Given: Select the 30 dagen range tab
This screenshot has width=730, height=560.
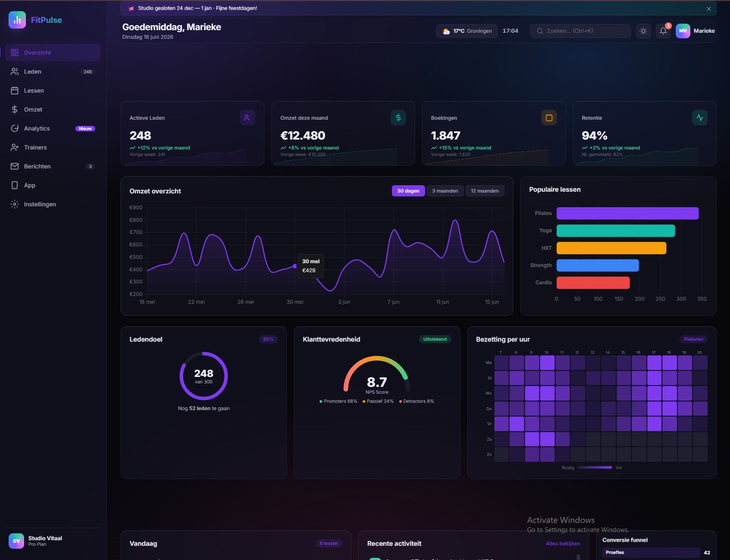Looking at the screenshot, I should click(408, 191).
